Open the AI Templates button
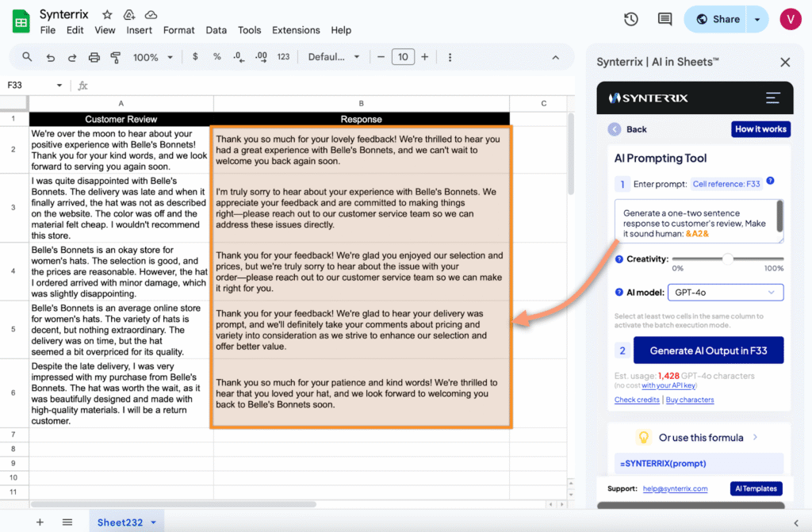This screenshot has width=812, height=532. pyautogui.click(x=756, y=488)
